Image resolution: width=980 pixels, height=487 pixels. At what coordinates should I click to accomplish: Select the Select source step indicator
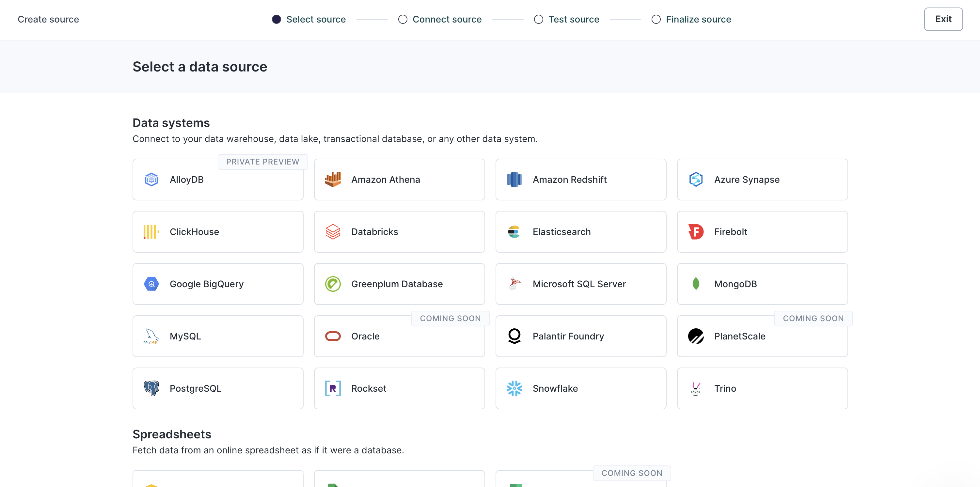tap(277, 19)
